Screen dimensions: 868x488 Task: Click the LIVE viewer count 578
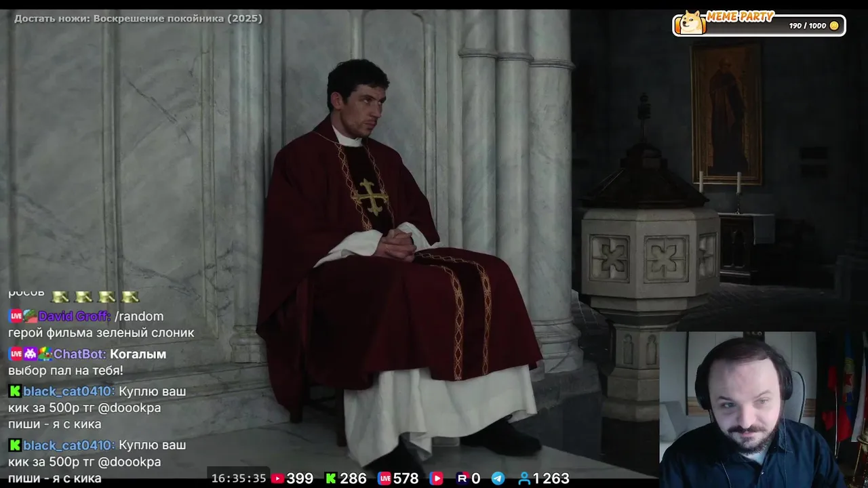pos(406,479)
